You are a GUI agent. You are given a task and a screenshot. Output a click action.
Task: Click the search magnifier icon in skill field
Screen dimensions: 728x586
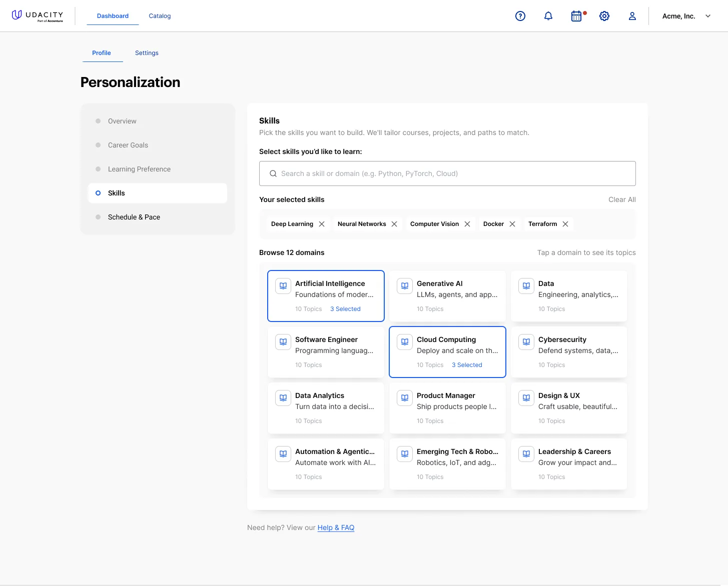click(273, 173)
